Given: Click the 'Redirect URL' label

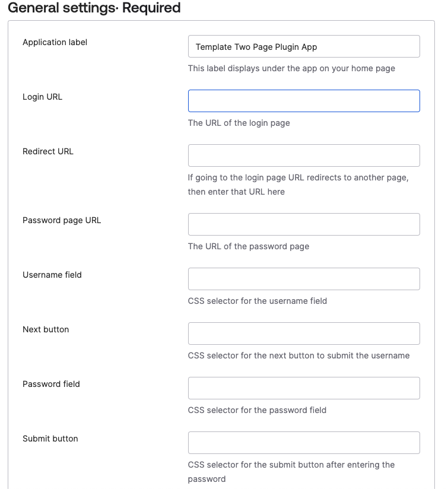Looking at the screenshot, I should click(x=47, y=151).
